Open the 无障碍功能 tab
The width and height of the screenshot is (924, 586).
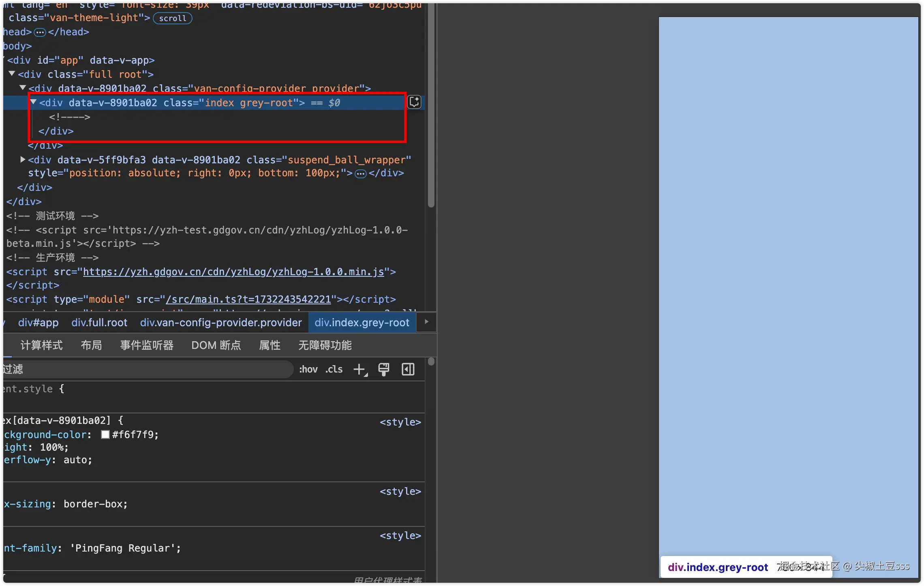coord(325,345)
